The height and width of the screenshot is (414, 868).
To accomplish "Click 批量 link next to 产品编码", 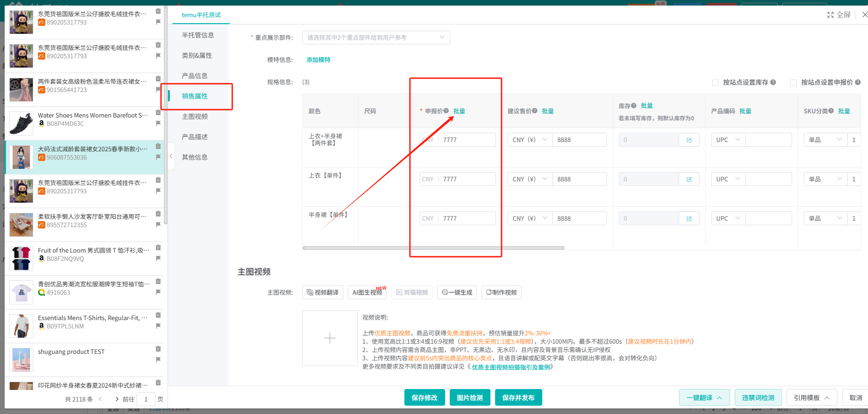I will tap(745, 111).
